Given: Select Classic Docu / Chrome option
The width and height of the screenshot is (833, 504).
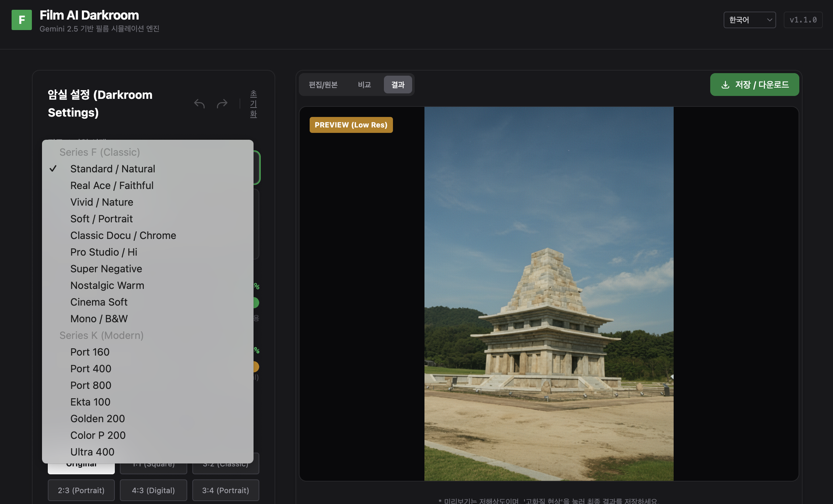Looking at the screenshot, I should pos(123,235).
